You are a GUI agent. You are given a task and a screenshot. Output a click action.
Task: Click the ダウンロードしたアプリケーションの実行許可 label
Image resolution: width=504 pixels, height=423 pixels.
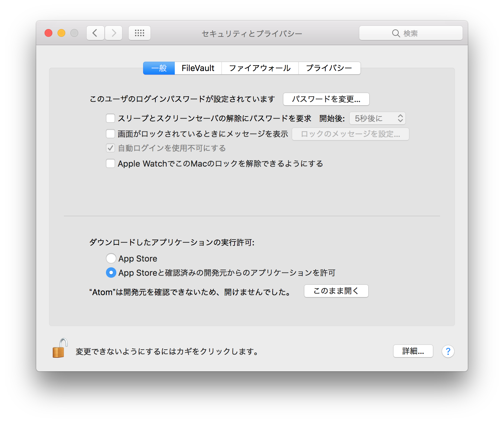(172, 242)
